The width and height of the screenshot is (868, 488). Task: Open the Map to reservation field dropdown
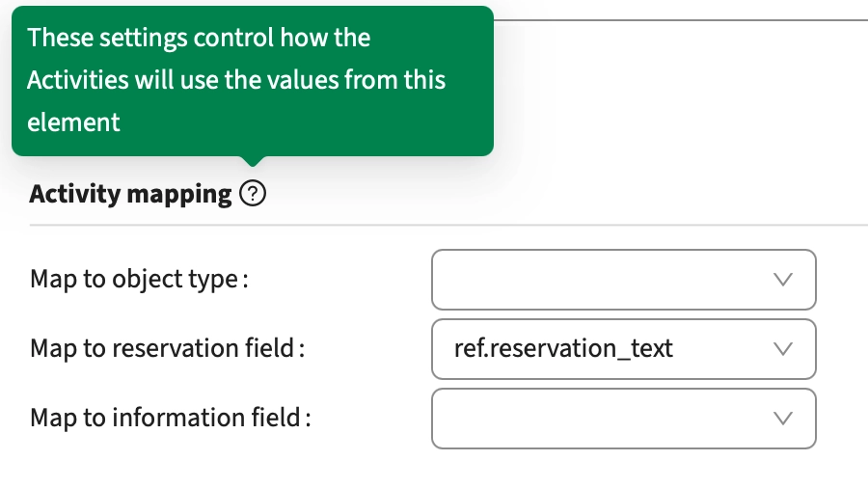pyautogui.click(x=623, y=349)
